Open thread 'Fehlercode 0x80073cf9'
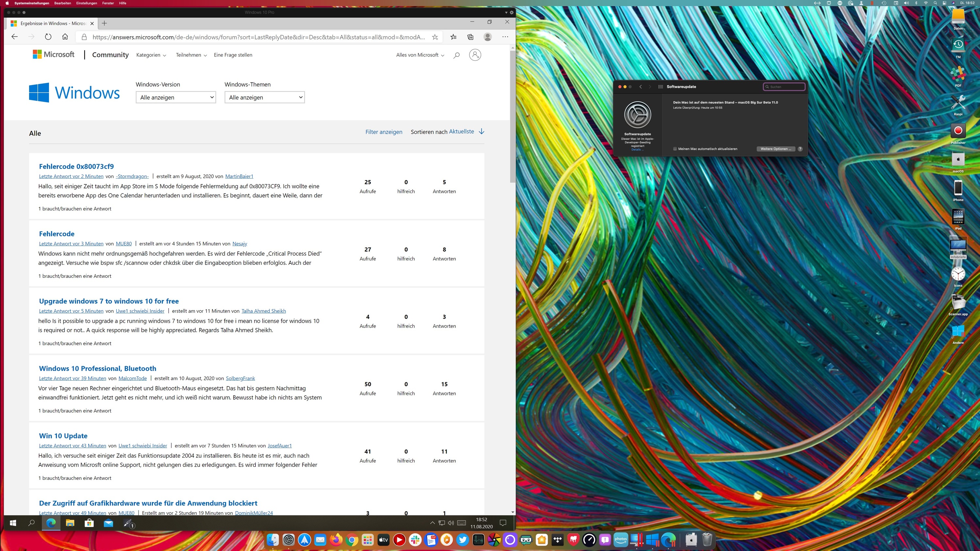The image size is (980, 551). [x=76, y=166]
